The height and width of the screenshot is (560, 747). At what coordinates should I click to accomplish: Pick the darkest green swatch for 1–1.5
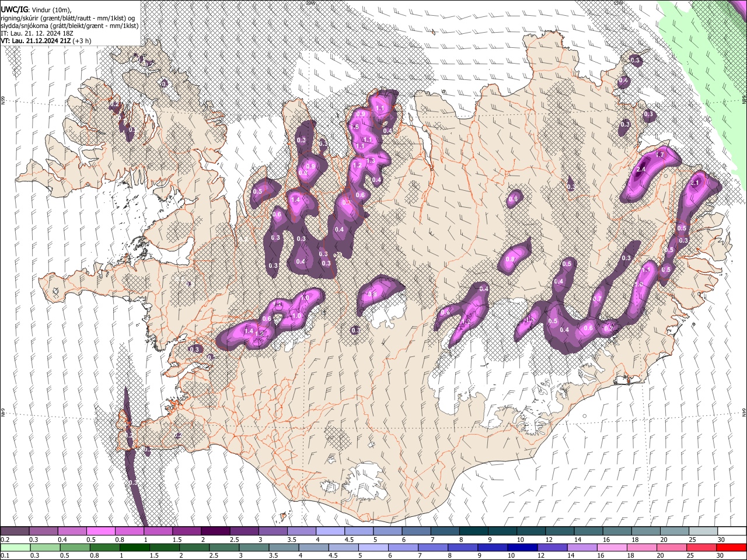point(135,547)
